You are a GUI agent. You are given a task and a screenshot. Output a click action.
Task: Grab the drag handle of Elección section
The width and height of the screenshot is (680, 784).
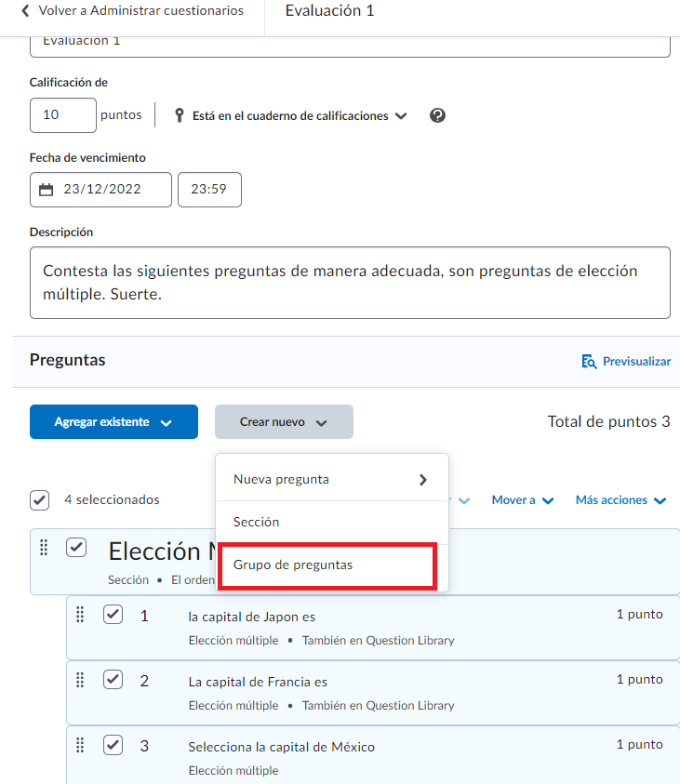pos(44,548)
